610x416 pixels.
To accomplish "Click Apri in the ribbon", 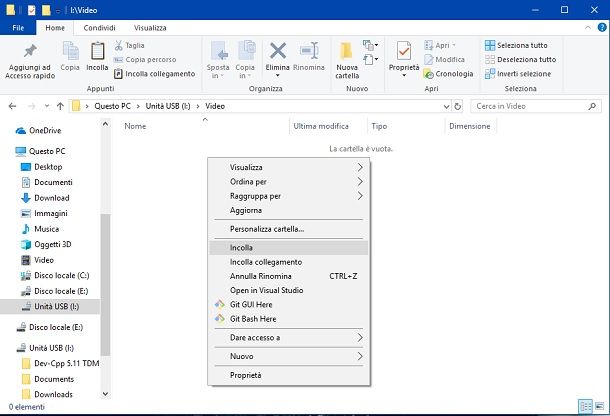I will point(440,45).
